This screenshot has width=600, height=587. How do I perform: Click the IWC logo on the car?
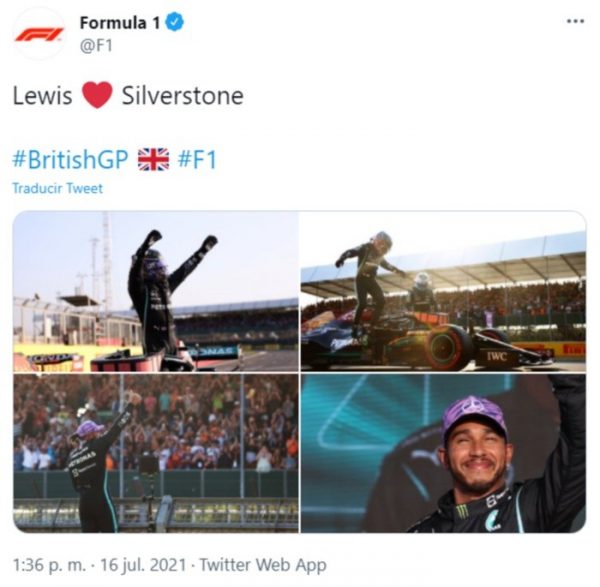coord(499,354)
